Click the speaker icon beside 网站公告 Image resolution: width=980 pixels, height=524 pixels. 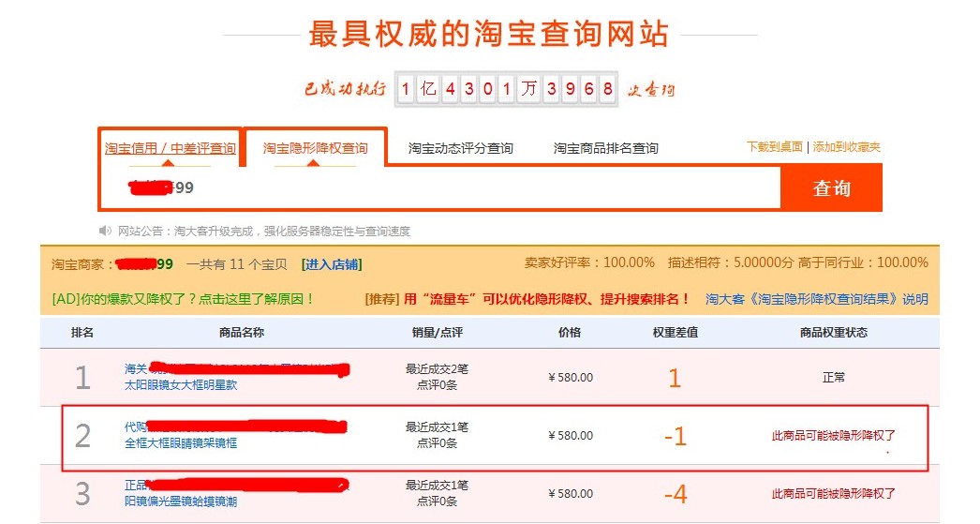(104, 231)
